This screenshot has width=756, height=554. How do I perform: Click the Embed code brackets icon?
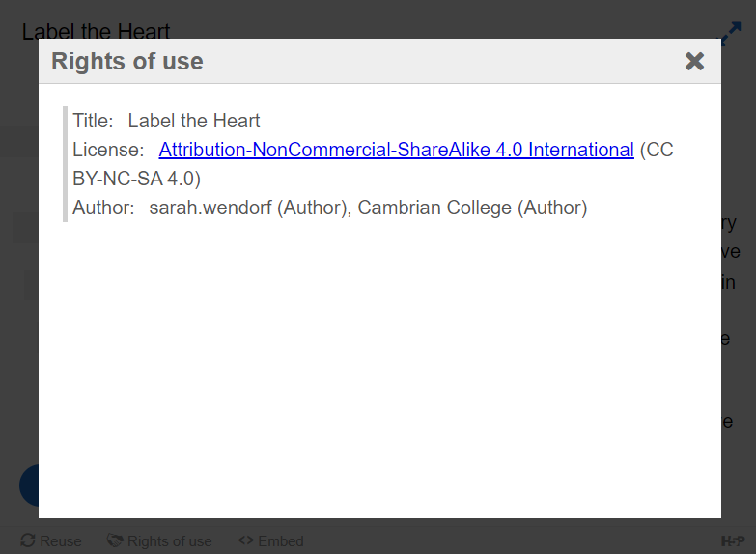(246, 540)
